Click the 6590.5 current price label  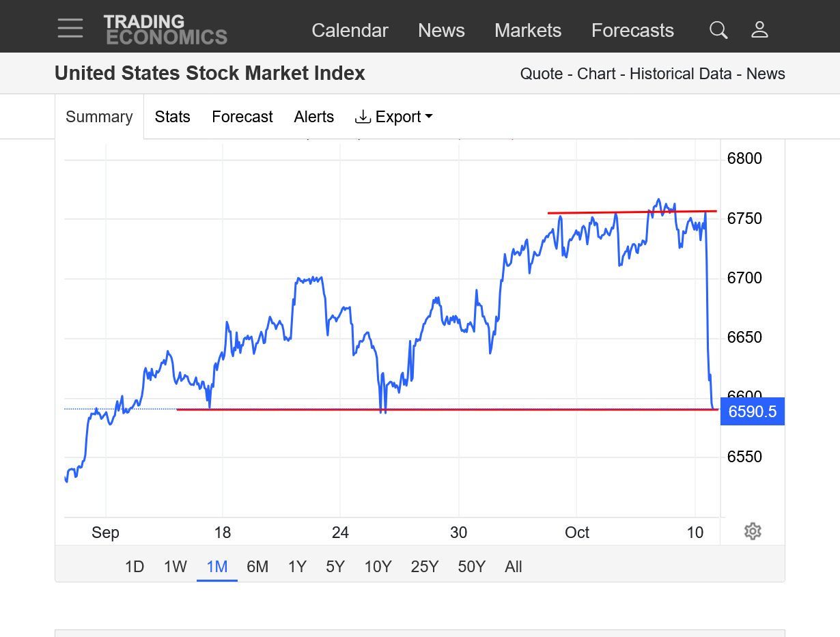click(753, 412)
